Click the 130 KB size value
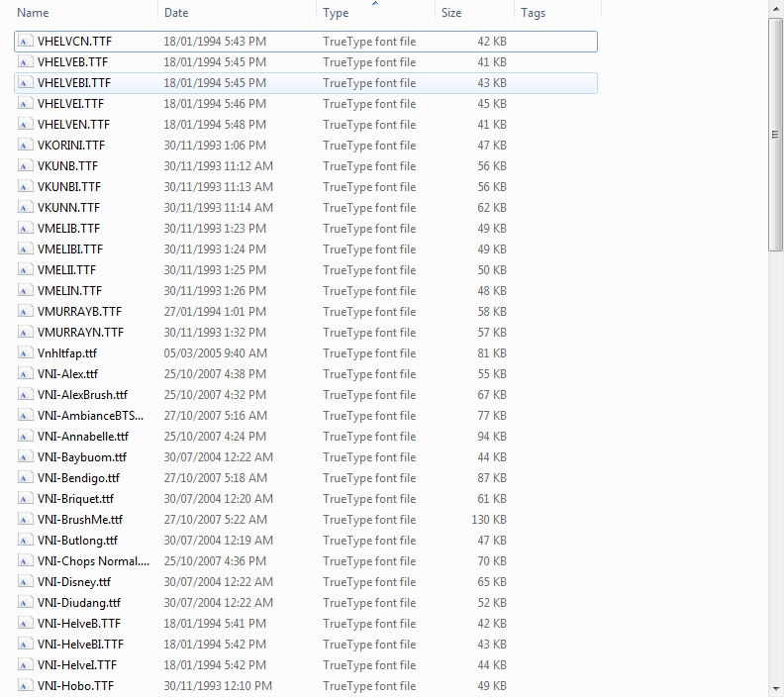This screenshot has width=784, height=697. [489, 520]
